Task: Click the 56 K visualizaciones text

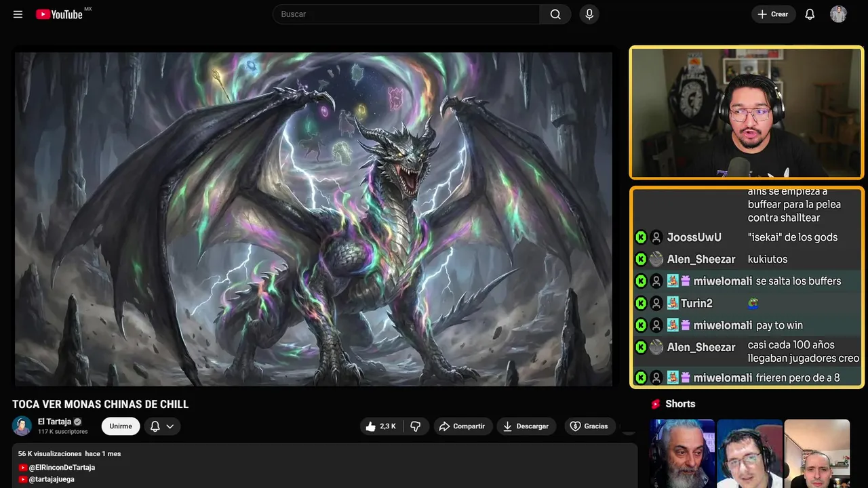Action: (49, 453)
